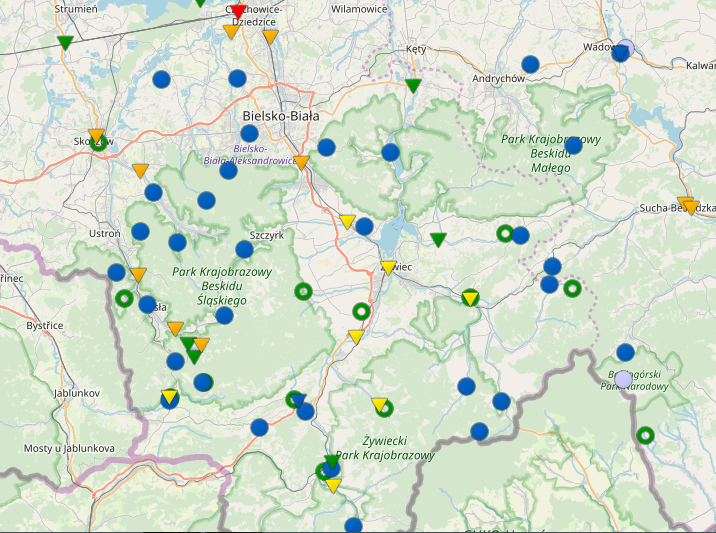Click the blue circle marker beside Andrychów

pos(530,64)
